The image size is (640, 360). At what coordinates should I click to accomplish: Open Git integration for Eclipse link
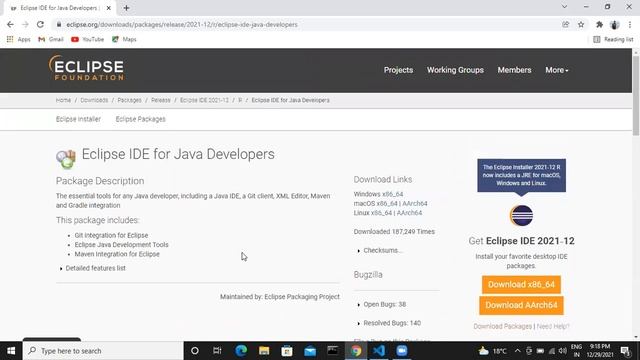(x=111, y=235)
